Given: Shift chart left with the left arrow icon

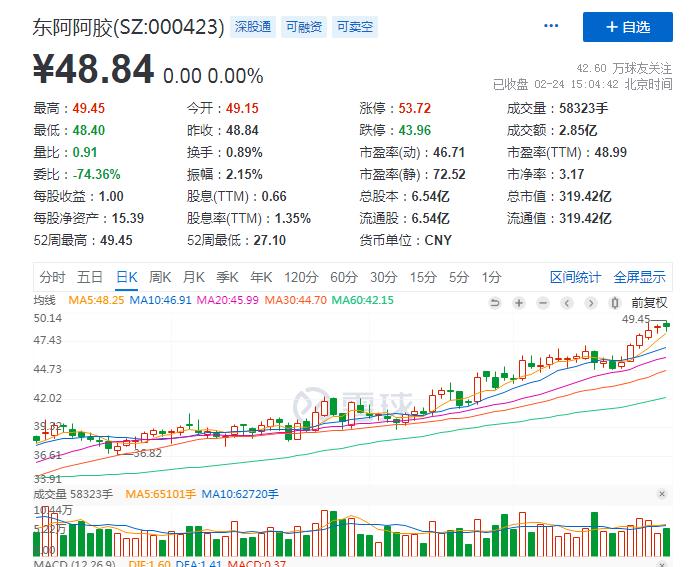Looking at the screenshot, I should click(567, 303).
